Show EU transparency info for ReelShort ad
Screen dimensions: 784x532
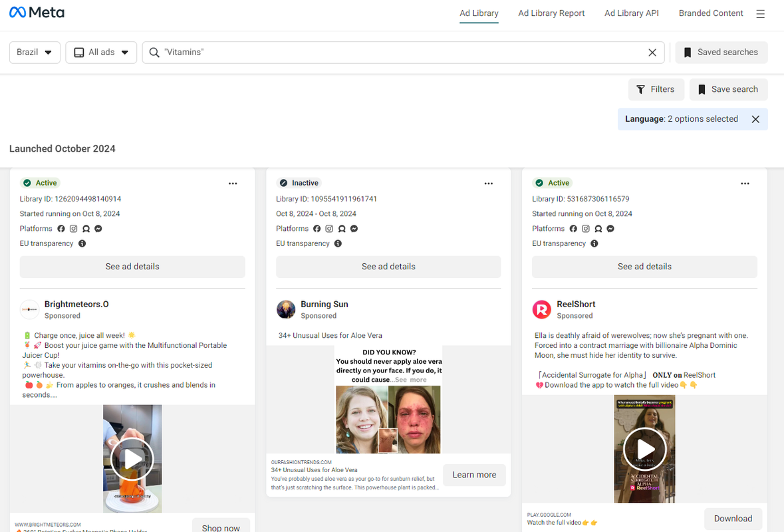point(594,243)
